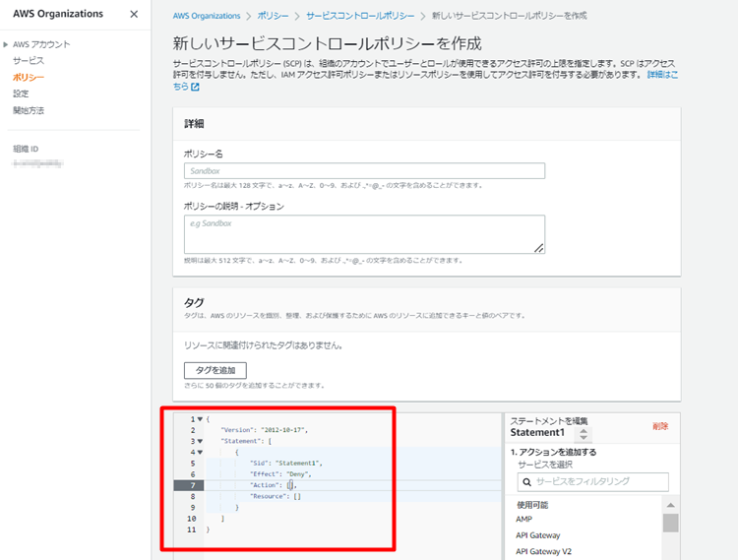Open the 開始方法 sidebar menu item
Screen dimensions: 738x560
pos(29,110)
